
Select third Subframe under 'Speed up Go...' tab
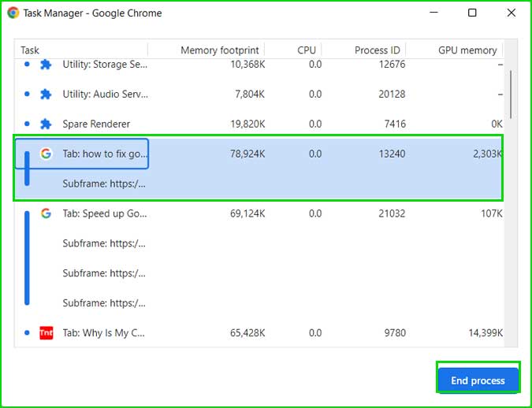pyautogui.click(x=259, y=303)
